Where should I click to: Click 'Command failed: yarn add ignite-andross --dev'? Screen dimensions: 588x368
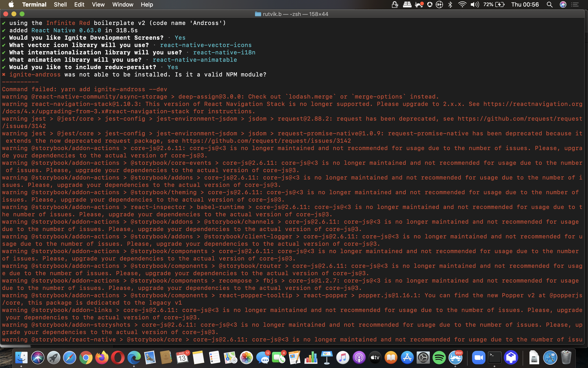85,89
